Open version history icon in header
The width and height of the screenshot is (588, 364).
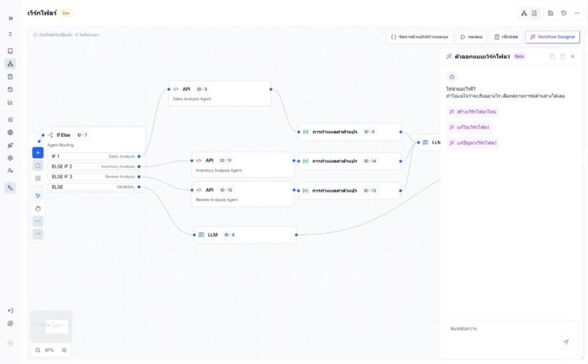click(x=563, y=13)
